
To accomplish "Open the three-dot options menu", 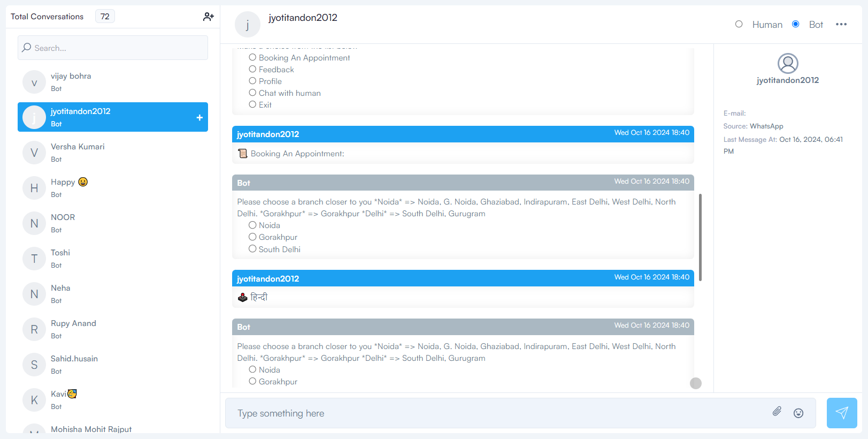I will point(841,24).
